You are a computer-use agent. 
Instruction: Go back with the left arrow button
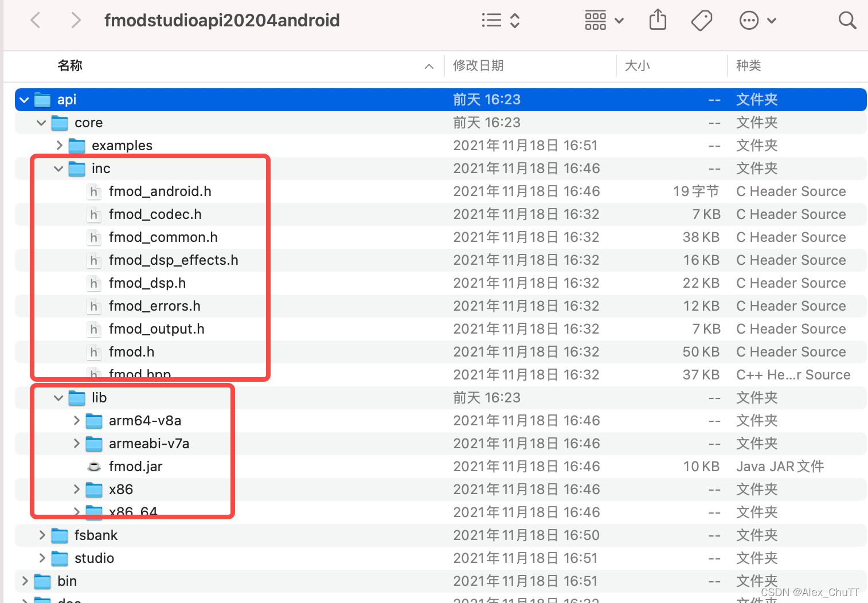coord(36,21)
